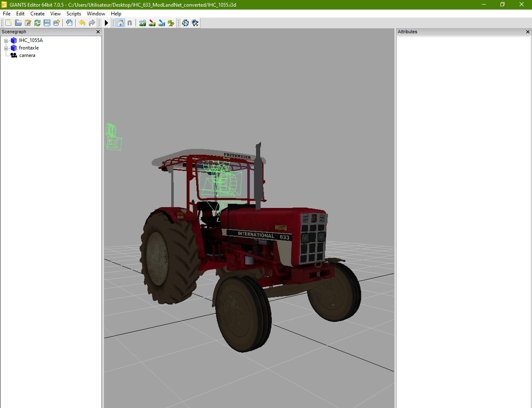The height and width of the screenshot is (408, 532).
Task: Expand the IHC_1055A node
Action: (x=6, y=41)
